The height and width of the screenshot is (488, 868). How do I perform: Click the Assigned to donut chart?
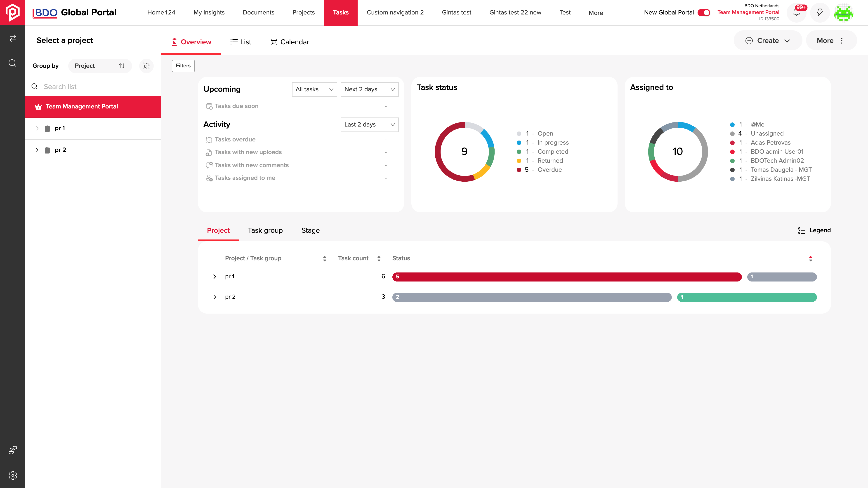point(678,152)
